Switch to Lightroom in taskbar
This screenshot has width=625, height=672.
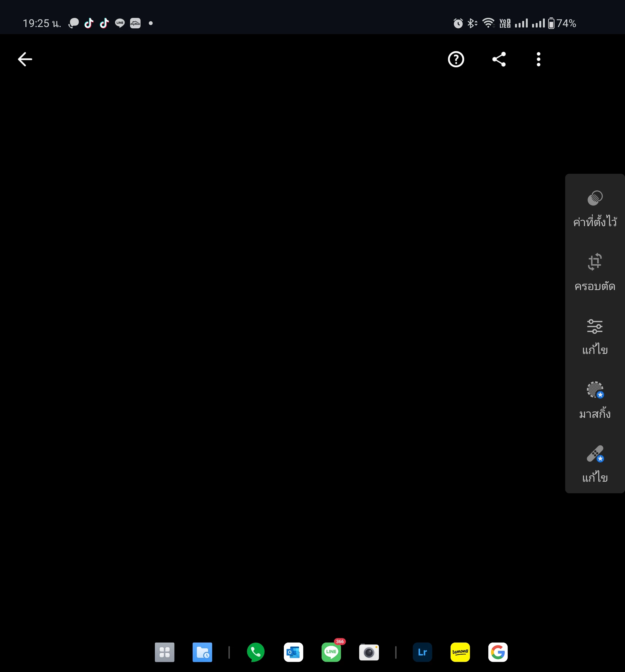pyautogui.click(x=422, y=652)
